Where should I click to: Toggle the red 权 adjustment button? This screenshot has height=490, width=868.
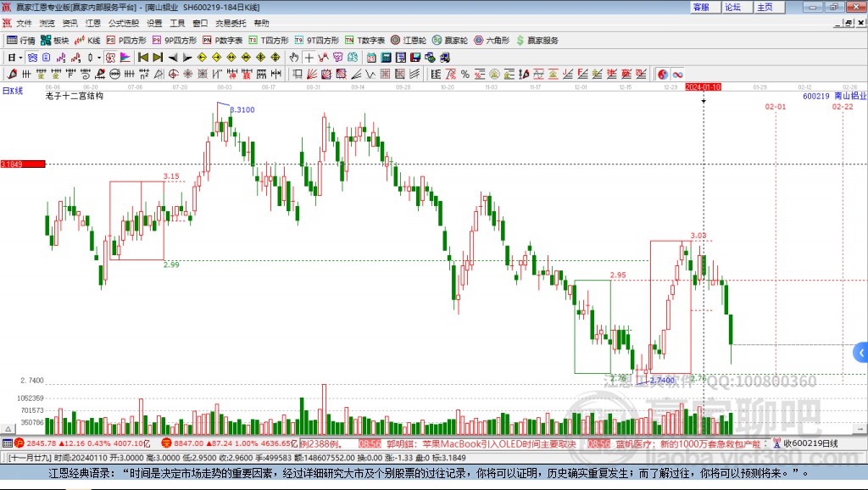point(110,58)
